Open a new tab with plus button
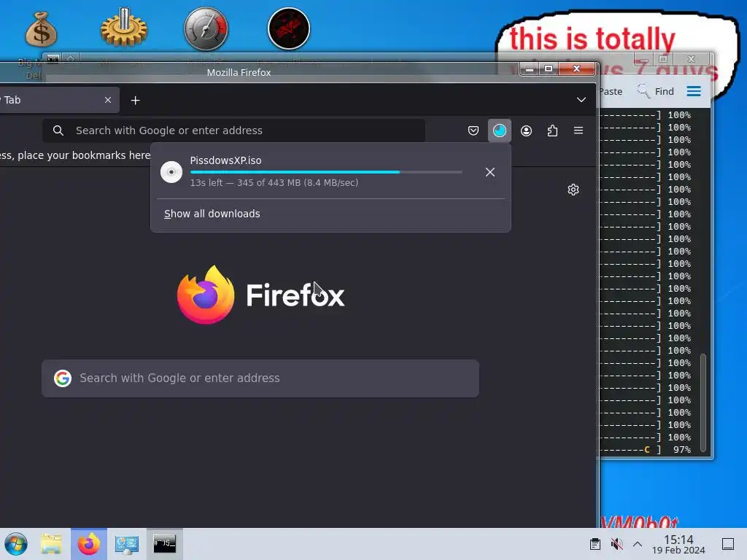This screenshot has width=747, height=560. (x=135, y=100)
